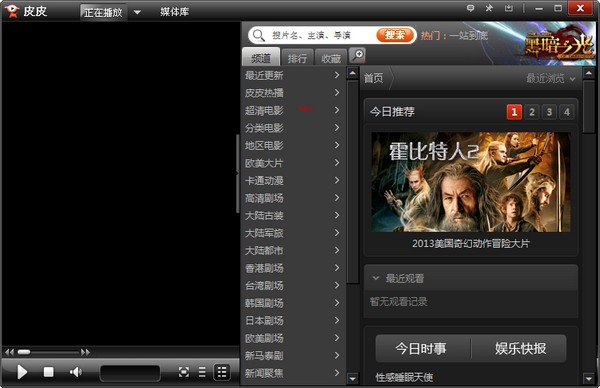Click the rewind double-arrow icon

10,352
